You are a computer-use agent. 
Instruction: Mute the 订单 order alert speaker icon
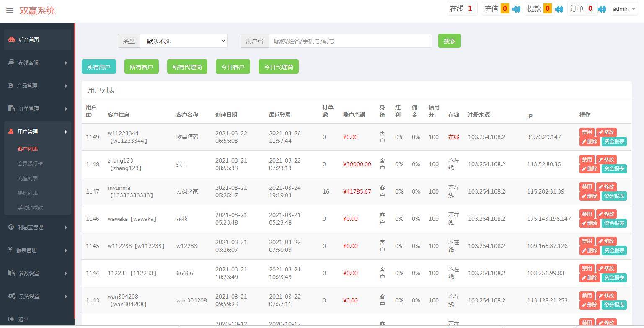pyautogui.click(x=602, y=8)
